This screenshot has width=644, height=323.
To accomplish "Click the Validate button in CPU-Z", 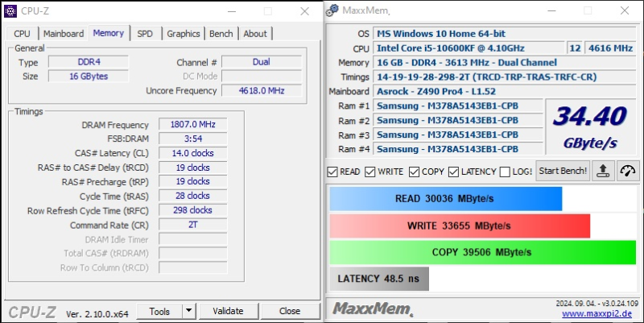I will tap(228, 311).
